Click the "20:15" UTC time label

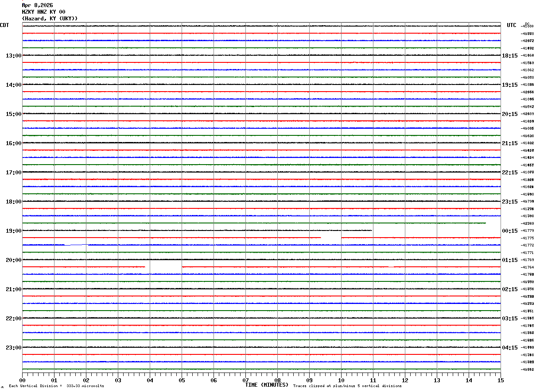(510, 114)
